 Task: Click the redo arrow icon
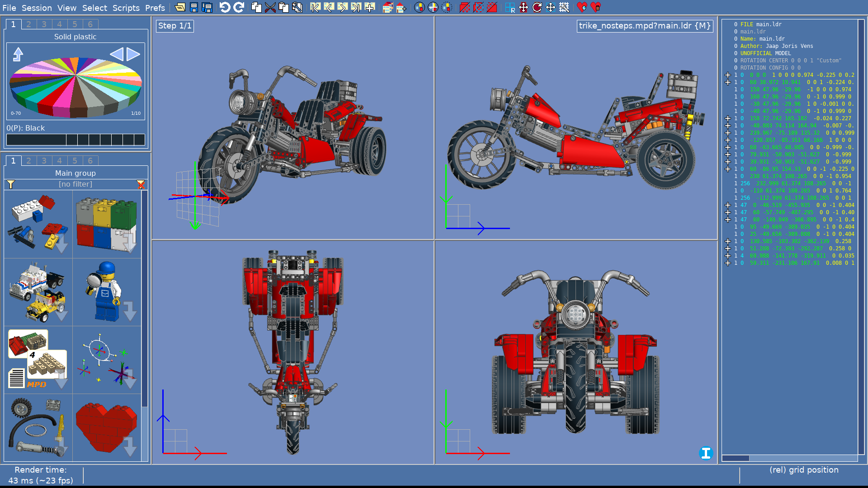click(x=239, y=7)
